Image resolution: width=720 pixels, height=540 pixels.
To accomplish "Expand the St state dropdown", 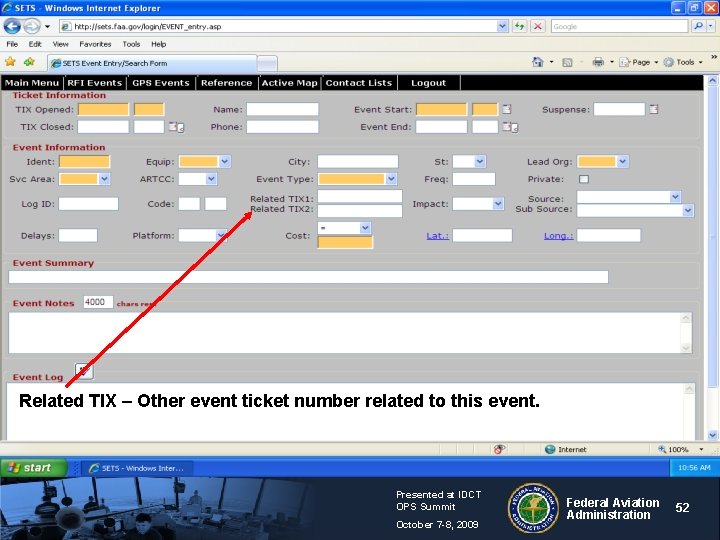I will tap(480, 162).
